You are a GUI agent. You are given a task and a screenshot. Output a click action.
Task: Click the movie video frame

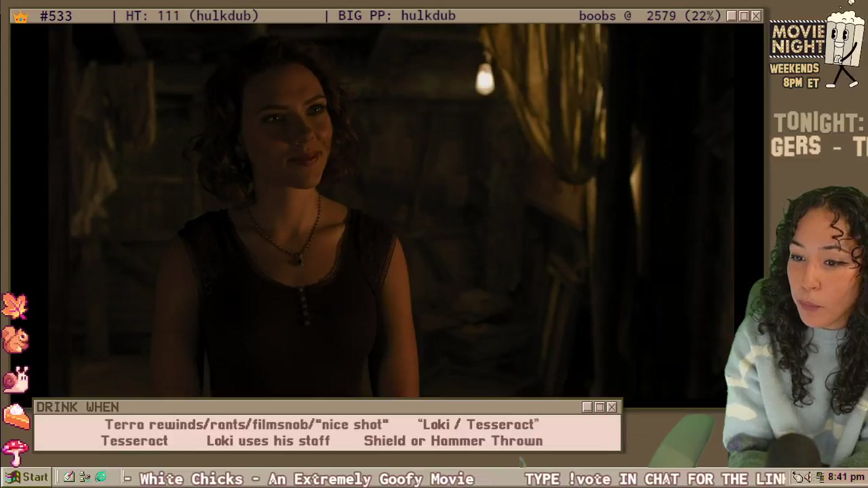pyautogui.click(x=387, y=210)
